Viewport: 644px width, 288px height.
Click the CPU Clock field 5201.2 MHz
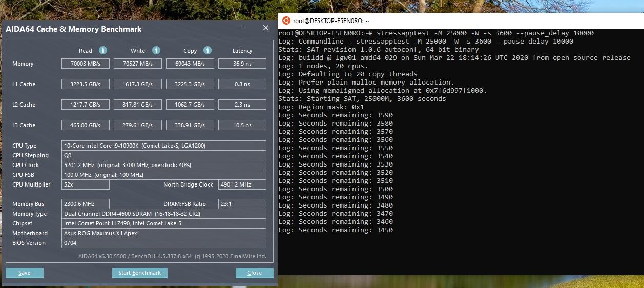164,165
